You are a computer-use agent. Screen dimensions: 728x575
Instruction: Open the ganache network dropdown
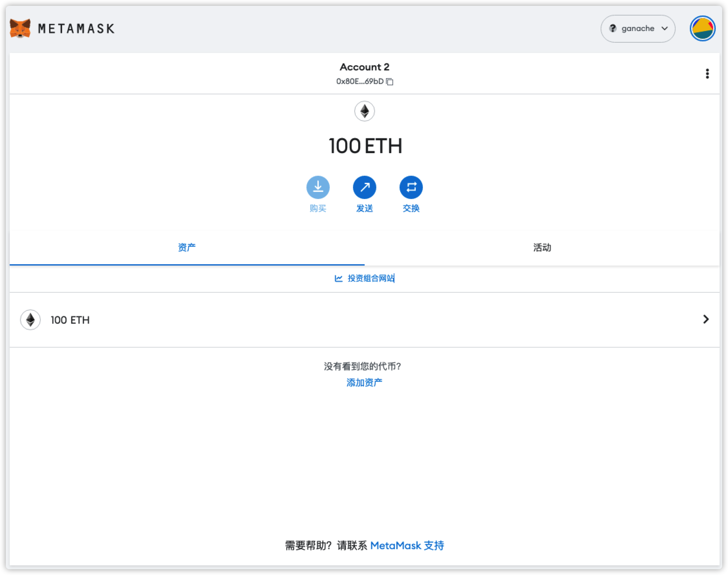(638, 29)
